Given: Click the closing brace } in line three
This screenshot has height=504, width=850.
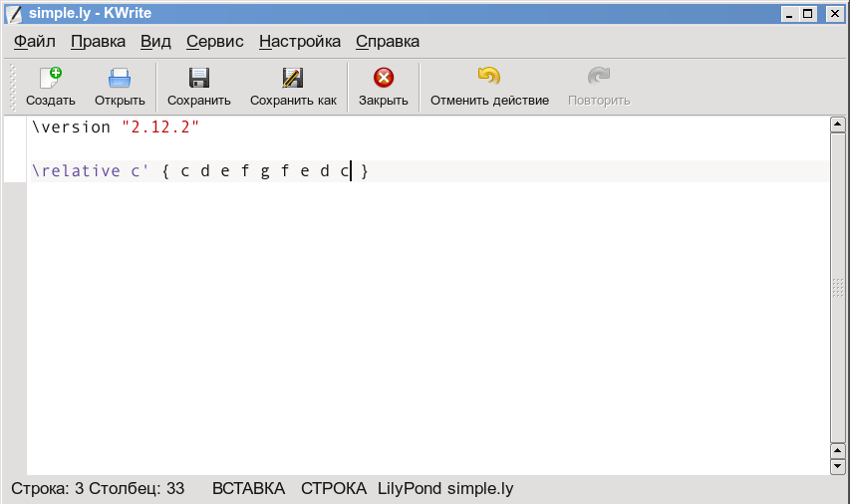Looking at the screenshot, I should 365,170.
